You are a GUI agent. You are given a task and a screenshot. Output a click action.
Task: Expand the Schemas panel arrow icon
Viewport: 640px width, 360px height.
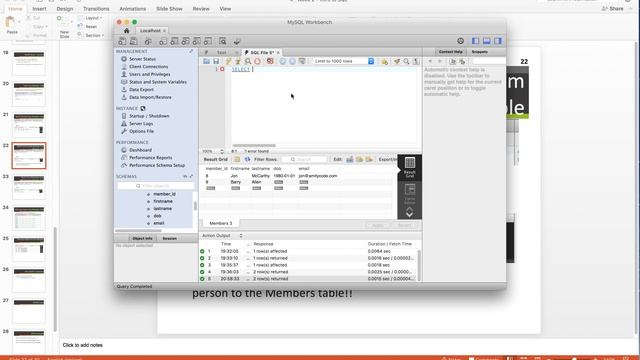191,176
